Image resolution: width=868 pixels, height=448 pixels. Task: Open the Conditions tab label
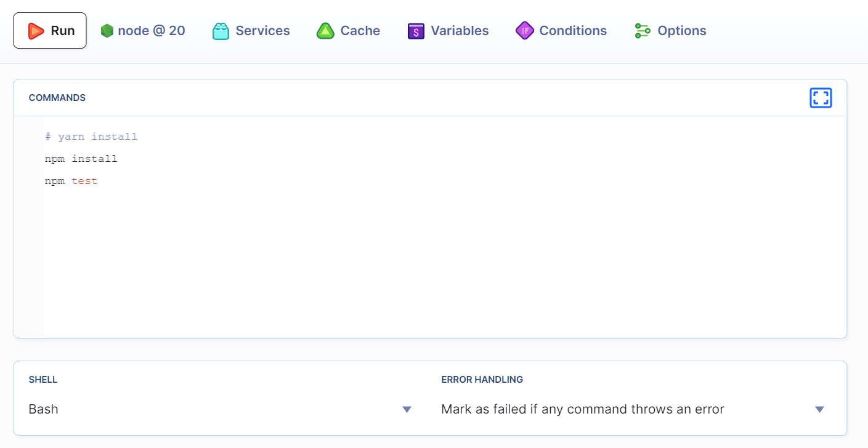pos(573,31)
